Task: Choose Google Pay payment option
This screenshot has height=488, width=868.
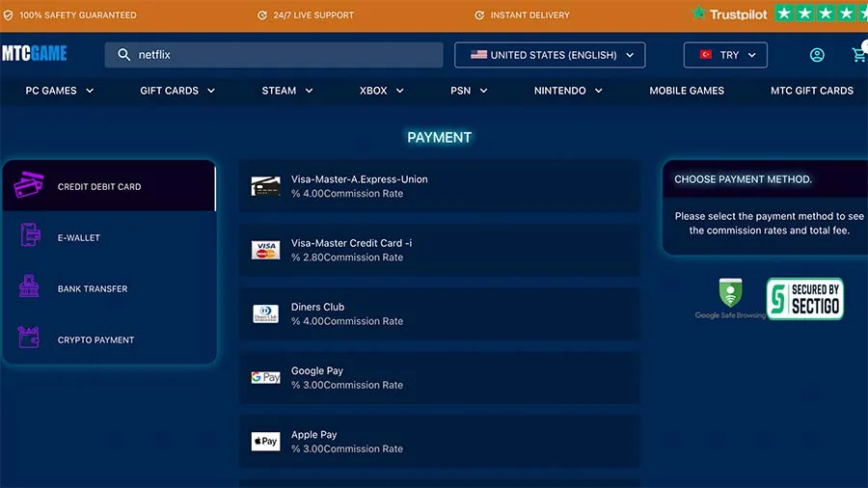Action: [x=440, y=377]
